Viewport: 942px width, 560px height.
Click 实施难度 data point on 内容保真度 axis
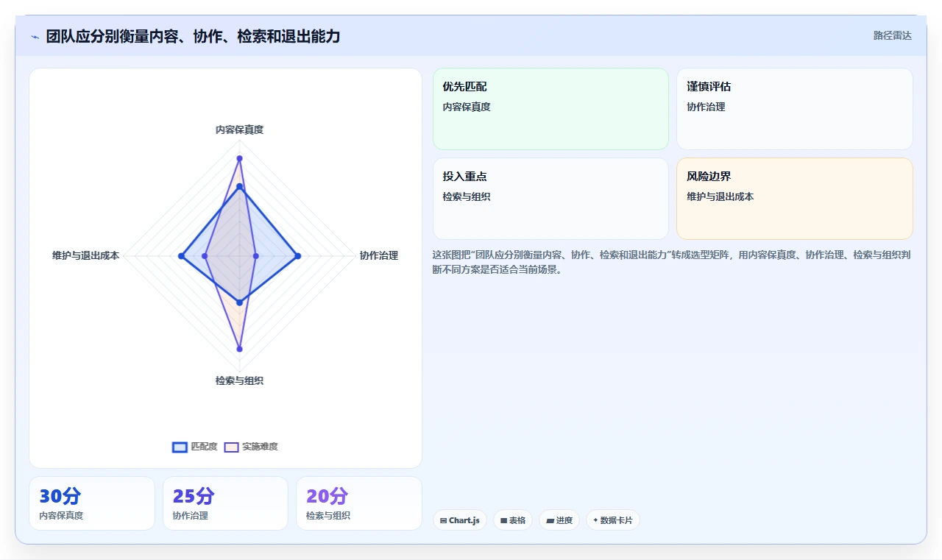pyautogui.click(x=239, y=158)
